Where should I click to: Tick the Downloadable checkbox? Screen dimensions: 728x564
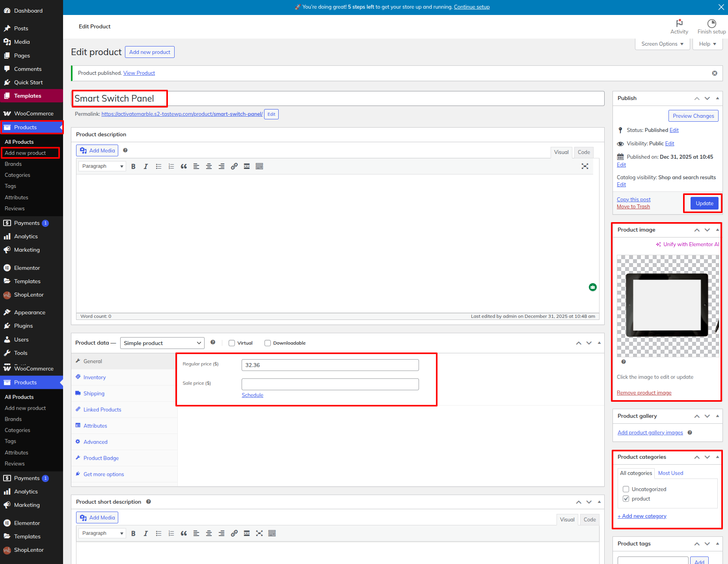coord(268,343)
